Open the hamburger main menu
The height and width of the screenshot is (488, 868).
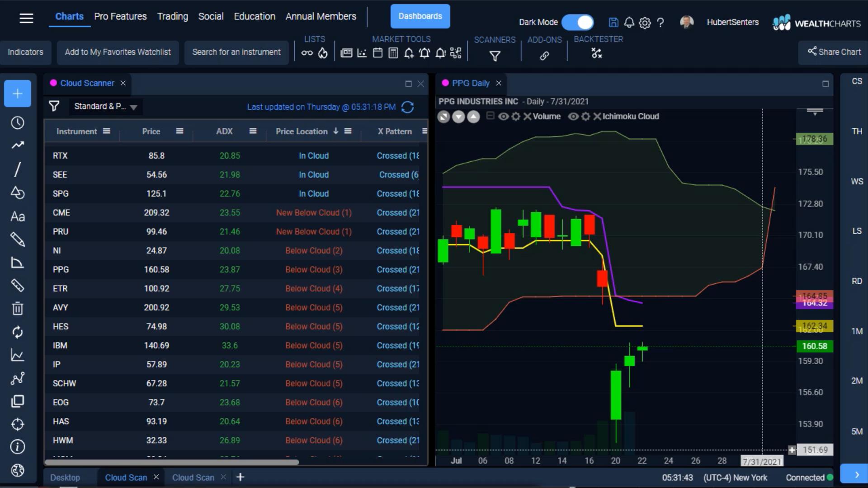(x=26, y=18)
